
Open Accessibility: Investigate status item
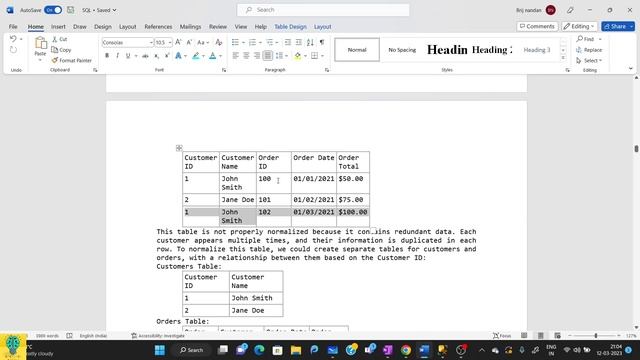tap(158, 336)
